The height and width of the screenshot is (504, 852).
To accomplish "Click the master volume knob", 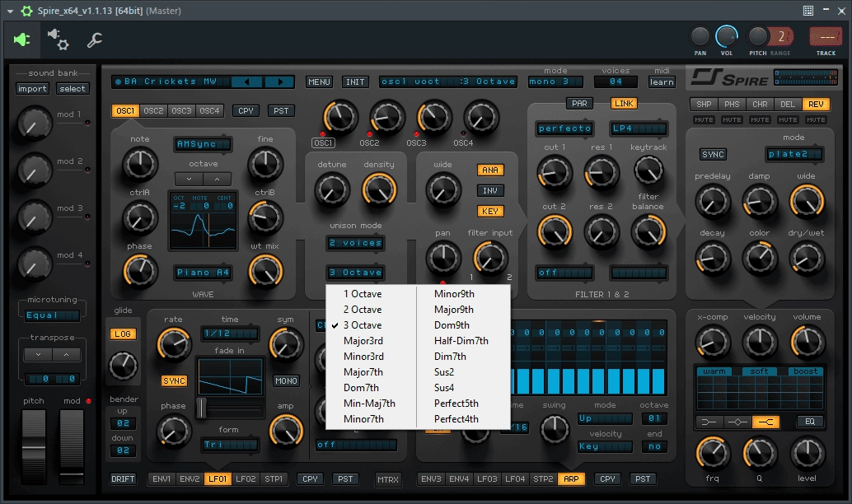I will pyautogui.click(x=808, y=342).
